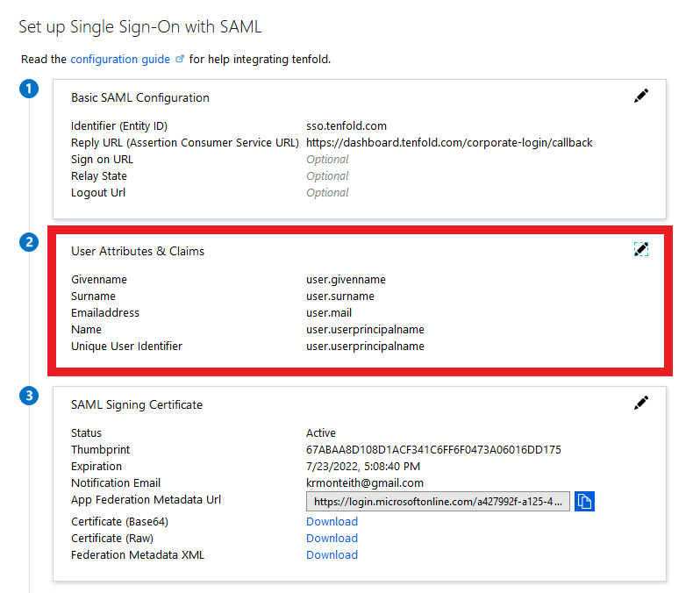Screen dimensions: 700x593
Task: Click the Identifier (Entity ID) label
Action: click(x=119, y=126)
